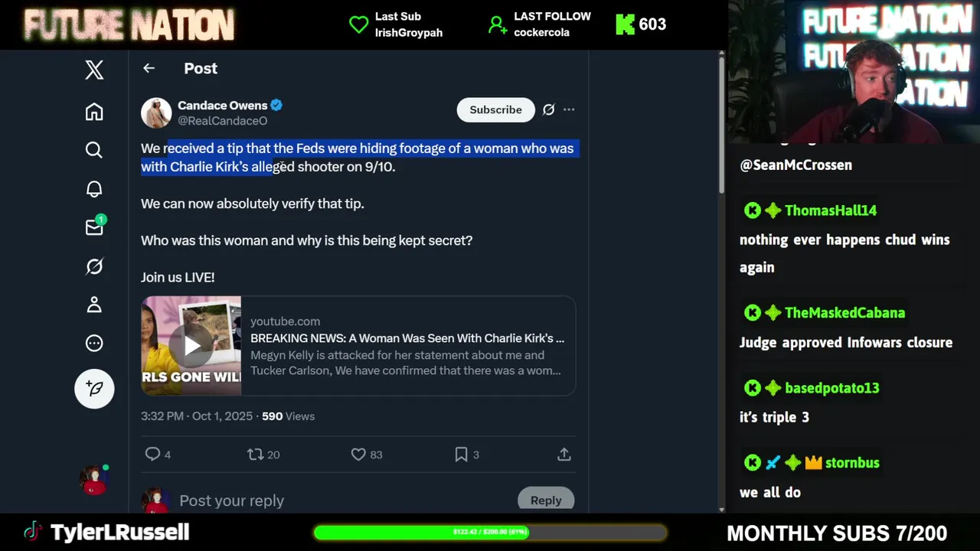Click 'We can now absolutely verify that tip.'
Viewport: 980px width, 551px height.
point(253,204)
